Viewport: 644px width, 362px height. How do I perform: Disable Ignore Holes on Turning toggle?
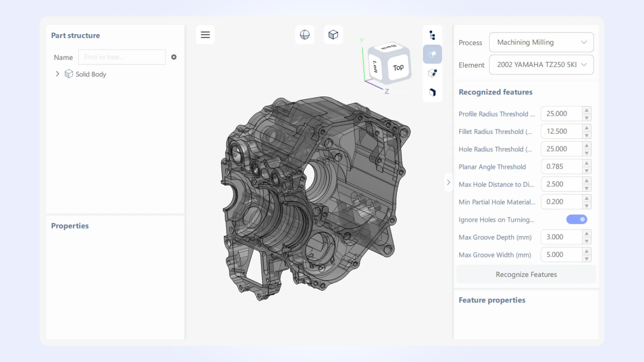(x=576, y=219)
